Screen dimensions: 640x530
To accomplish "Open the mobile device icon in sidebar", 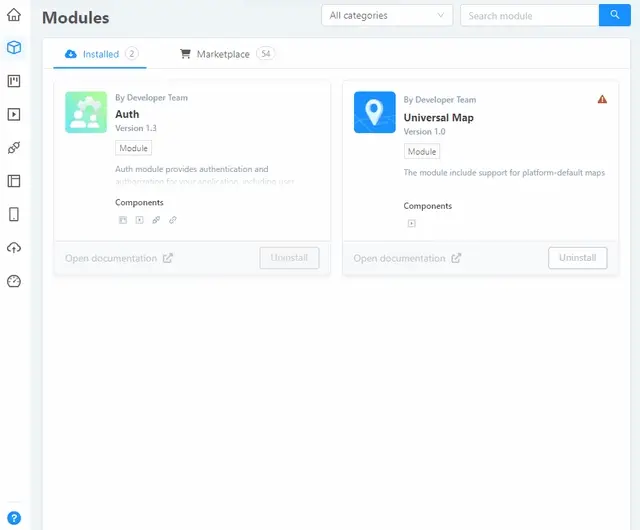I will pyautogui.click(x=14, y=214).
